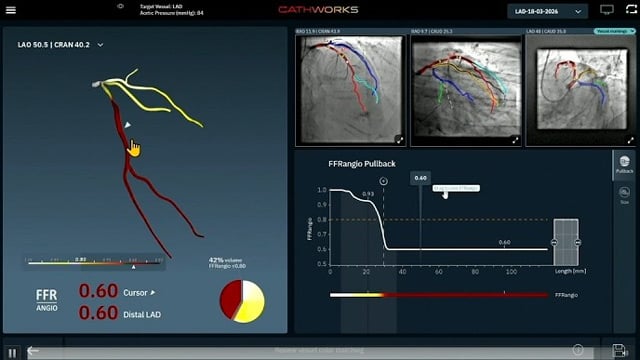Image resolution: width=640 pixels, height=360 pixels.
Task: Click the white arrowhead marker on 3D vessel
Action: coord(128,125)
